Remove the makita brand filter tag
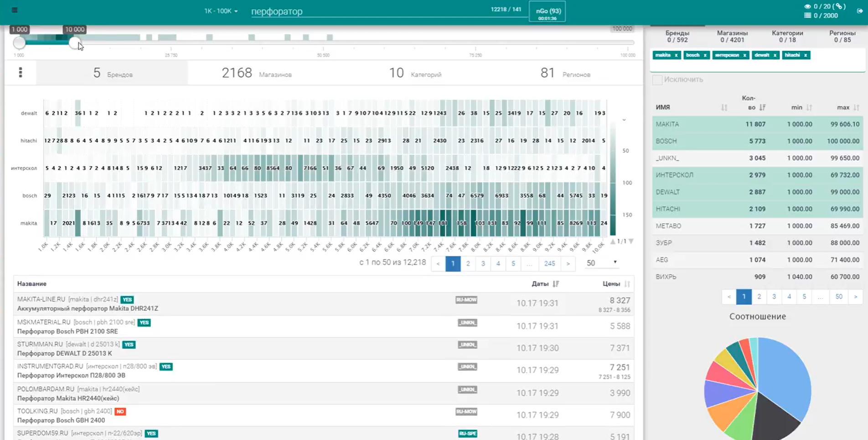The height and width of the screenshot is (440, 868). [676, 55]
